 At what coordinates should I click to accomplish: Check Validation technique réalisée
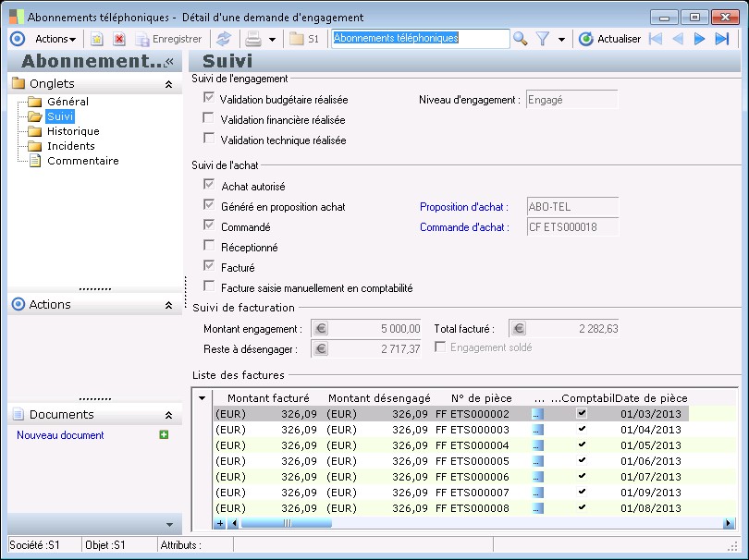pyautogui.click(x=209, y=140)
